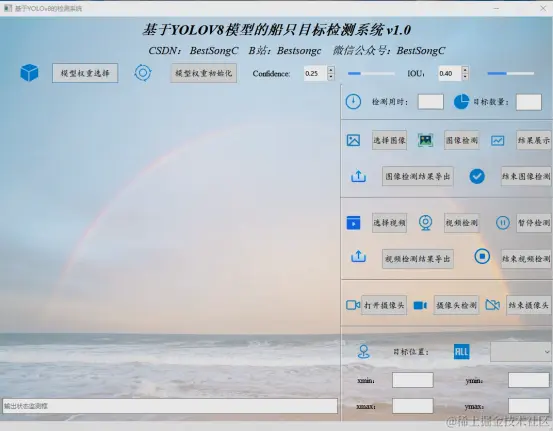Open the target selection dropdown beside ALL
This screenshot has width=554, height=432.
tap(521, 352)
